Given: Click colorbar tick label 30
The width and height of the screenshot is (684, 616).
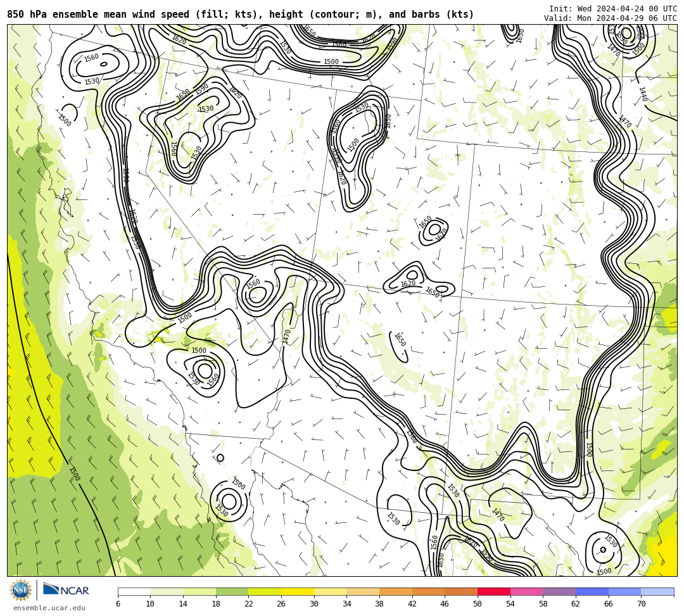Looking at the screenshot, I should [x=313, y=604].
